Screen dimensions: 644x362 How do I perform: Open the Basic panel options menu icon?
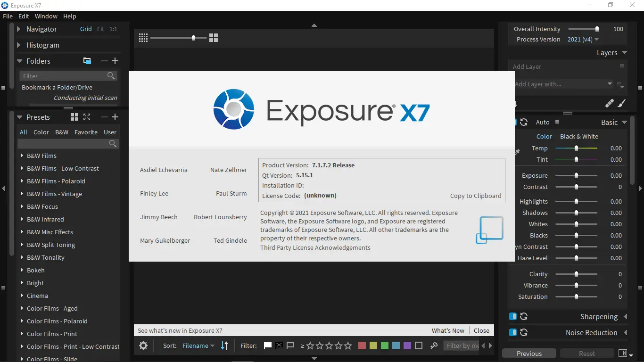557,122
